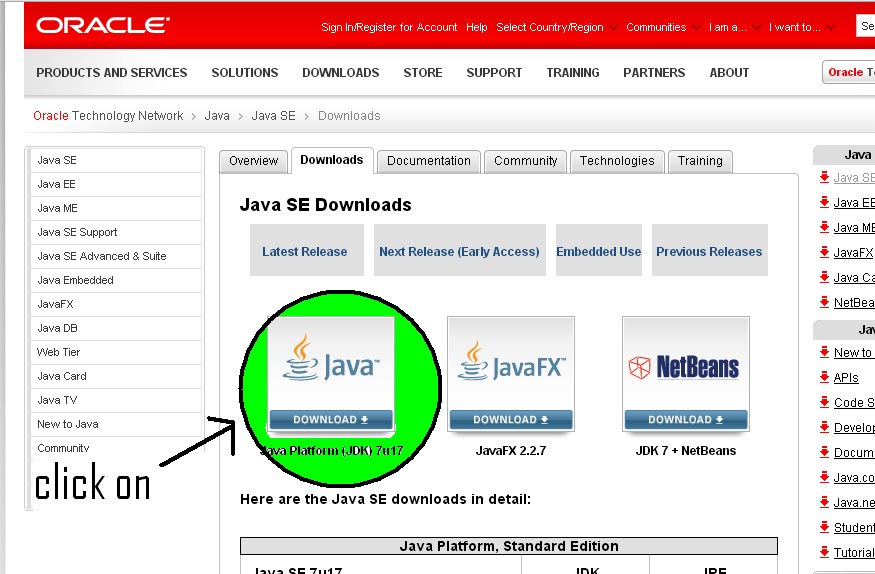Image resolution: width=875 pixels, height=574 pixels.
Task: Select Java ME in left sidebar
Action: point(116,208)
